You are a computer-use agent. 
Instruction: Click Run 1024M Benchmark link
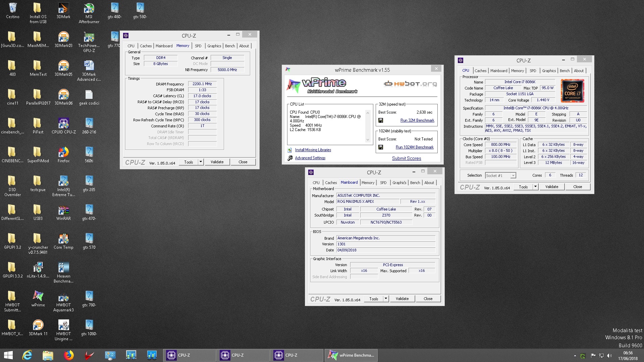[x=415, y=147]
